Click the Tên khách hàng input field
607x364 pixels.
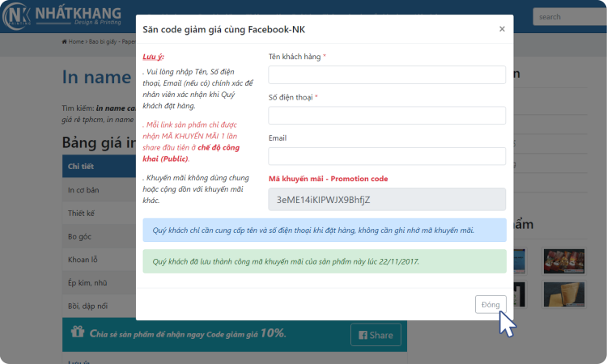pyautogui.click(x=387, y=74)
